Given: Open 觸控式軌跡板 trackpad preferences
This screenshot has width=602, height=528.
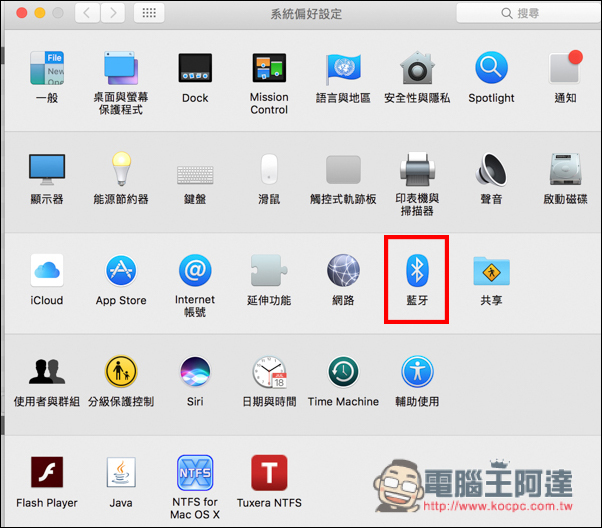Looking at the screenshot, I should coord(343,169).
